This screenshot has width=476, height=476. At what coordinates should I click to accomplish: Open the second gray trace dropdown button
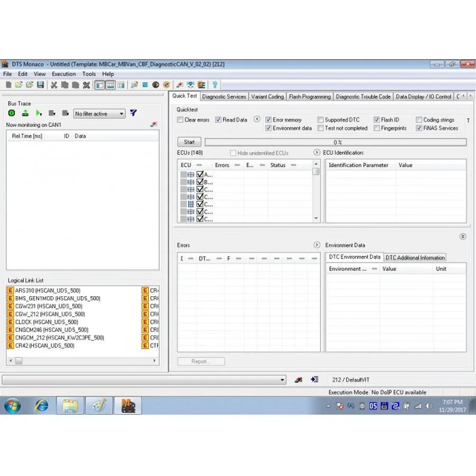point(65,113)
